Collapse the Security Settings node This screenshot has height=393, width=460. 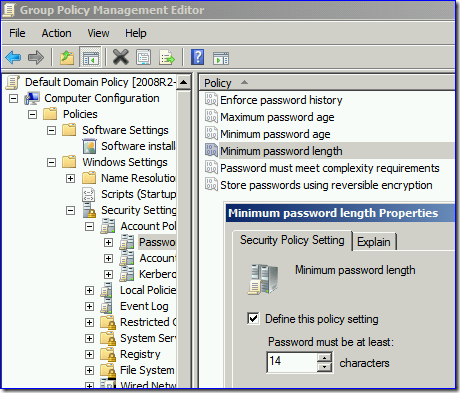coord(70,210)
